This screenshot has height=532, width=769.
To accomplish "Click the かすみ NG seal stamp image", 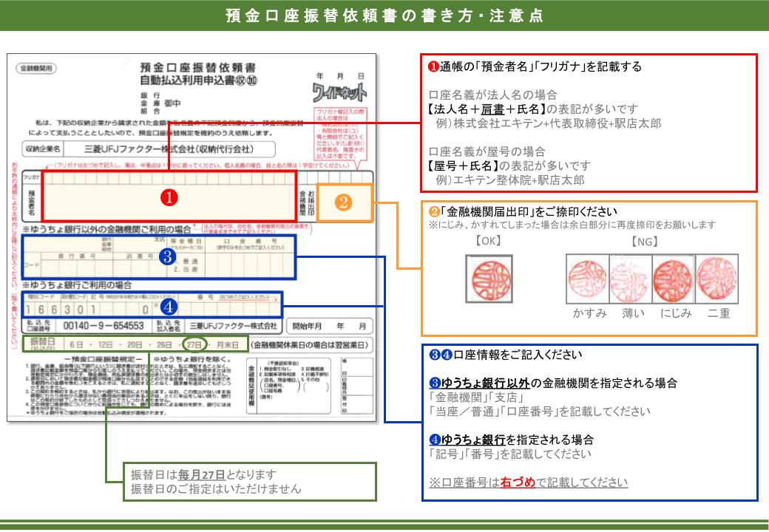I will 587,279.
